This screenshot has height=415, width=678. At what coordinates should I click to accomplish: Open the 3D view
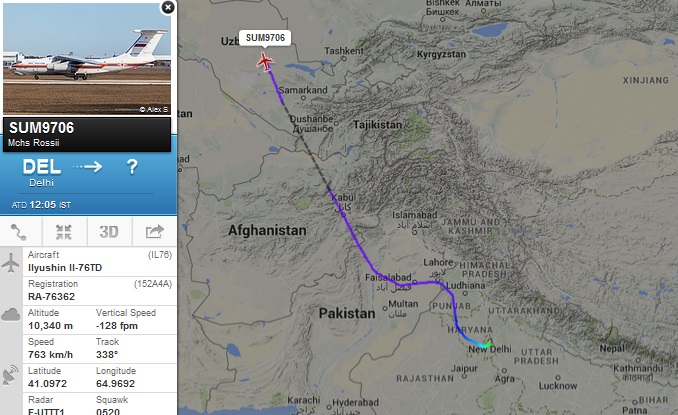pos(109,232)
